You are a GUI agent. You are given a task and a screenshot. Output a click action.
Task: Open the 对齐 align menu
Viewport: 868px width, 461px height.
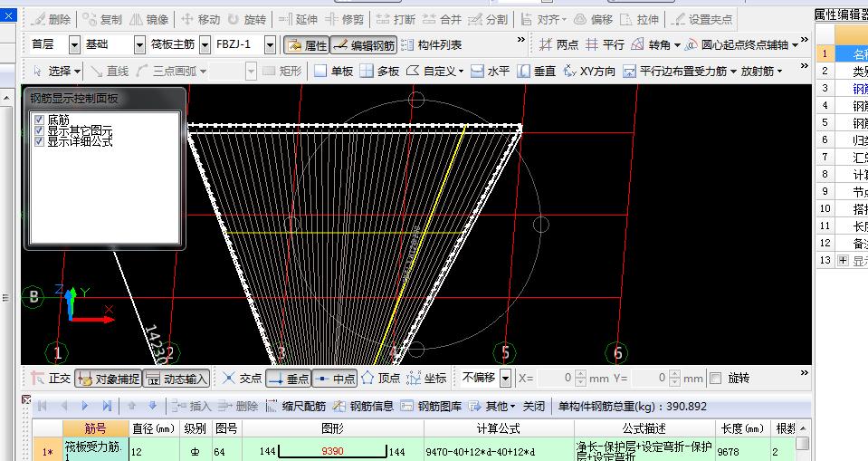click(x=544, y=19)
